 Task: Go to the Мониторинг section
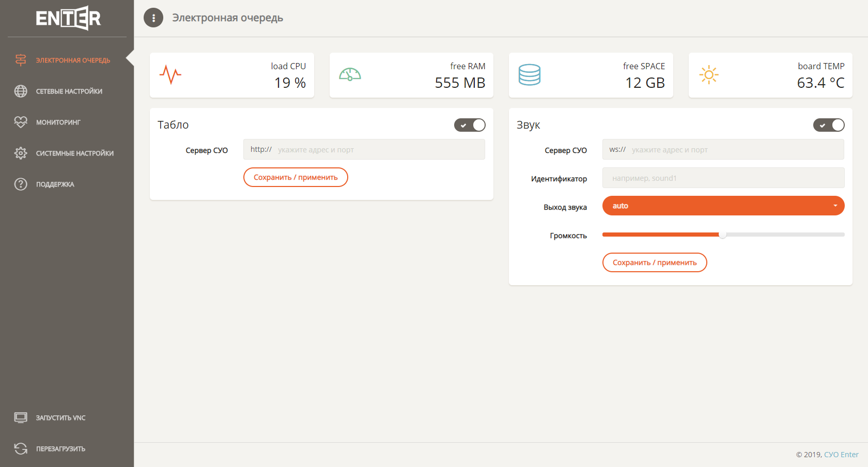click(x=58, y=122)
